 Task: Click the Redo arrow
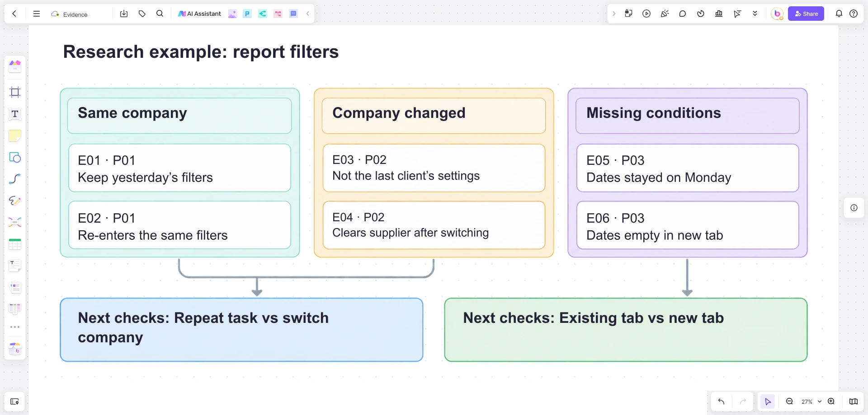(743, 401)
